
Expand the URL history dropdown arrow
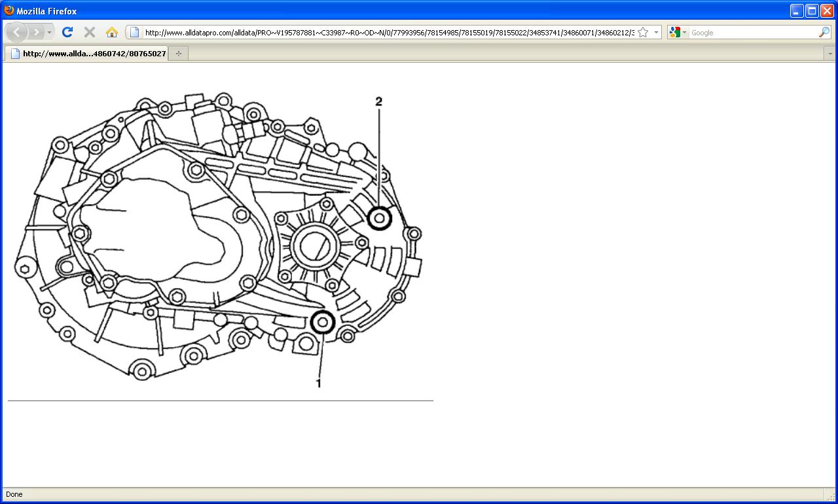[x=656, y=32]
